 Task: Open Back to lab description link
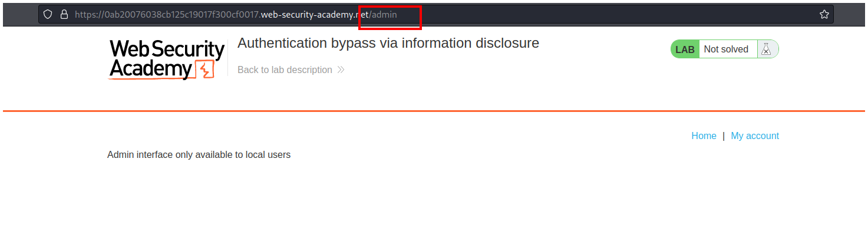(285, 70)
